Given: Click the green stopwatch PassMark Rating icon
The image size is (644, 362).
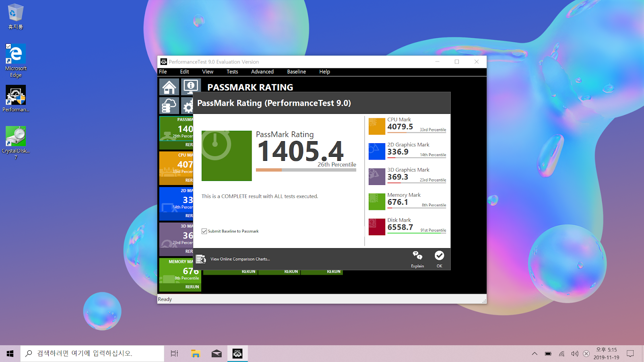Looking at the screenshot, I should 227,156.
